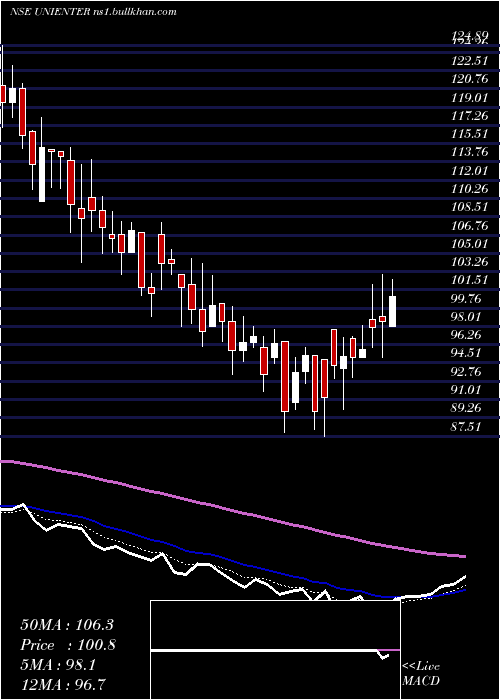Select the 119.01 price axis label
Viewport: 500px width, 700px height.
(x=469, y=98)
